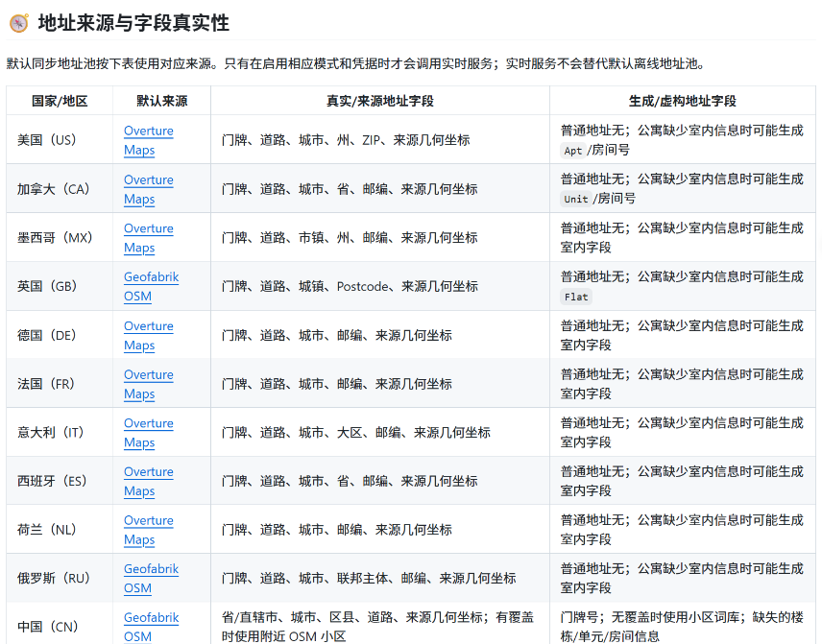This screenshot has height=644, width=822.
Task: Click the cell containing Postcode、来源几何坐标
Action: 380,286
